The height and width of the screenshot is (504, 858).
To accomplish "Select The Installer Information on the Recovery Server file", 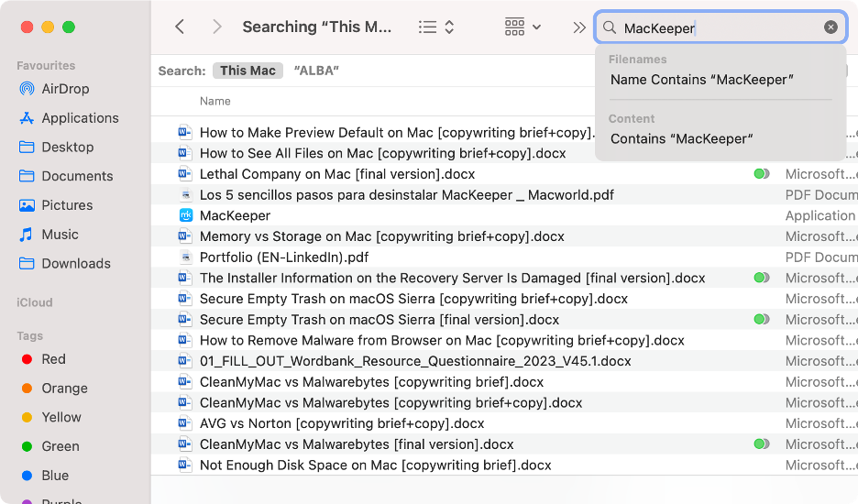I will pyautogui.click(x=452, y=278).
